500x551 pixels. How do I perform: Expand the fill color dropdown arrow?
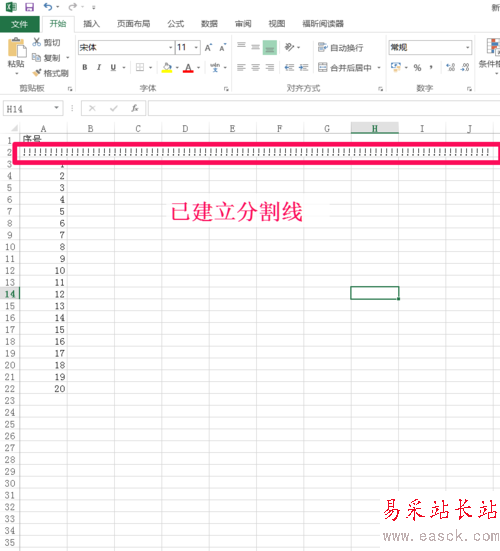(177, 67)
